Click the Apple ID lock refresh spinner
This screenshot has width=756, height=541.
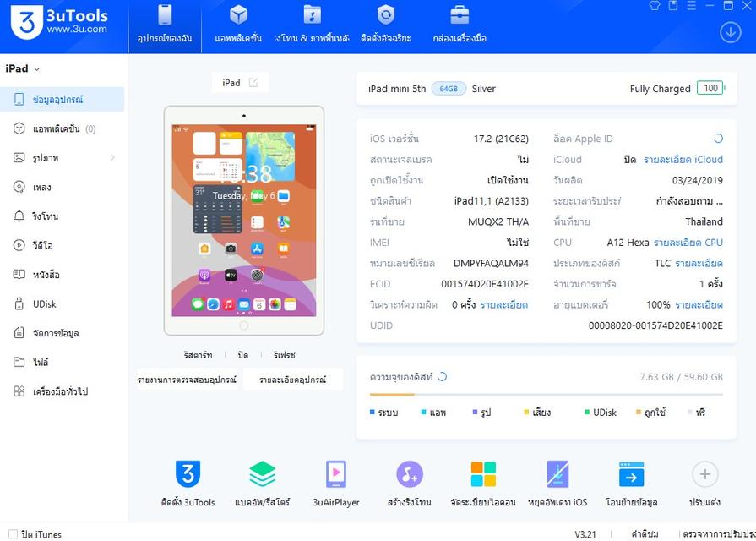tap(718, 139)
